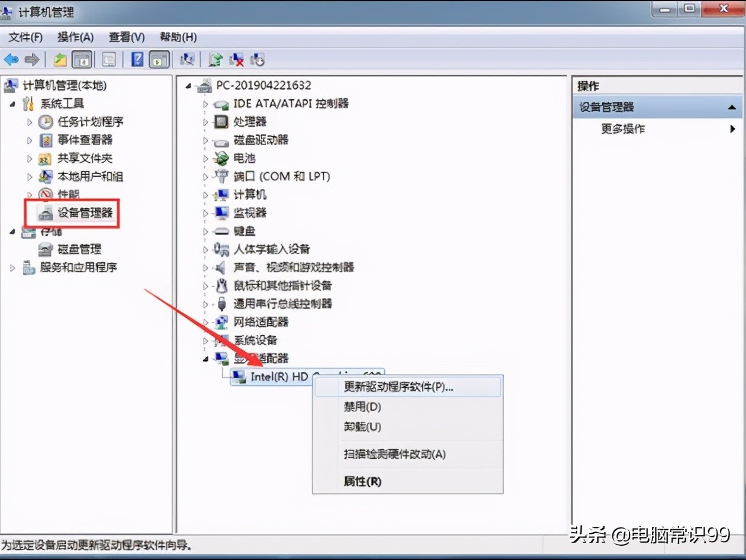This screenshot has width=746, height=560.
Task: Click the back arrow toolbar icon
Action: click(x=11, y=59)
